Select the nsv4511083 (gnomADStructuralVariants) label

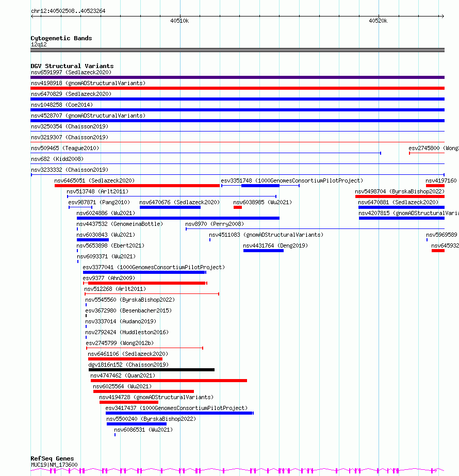(x=266, y=235)
